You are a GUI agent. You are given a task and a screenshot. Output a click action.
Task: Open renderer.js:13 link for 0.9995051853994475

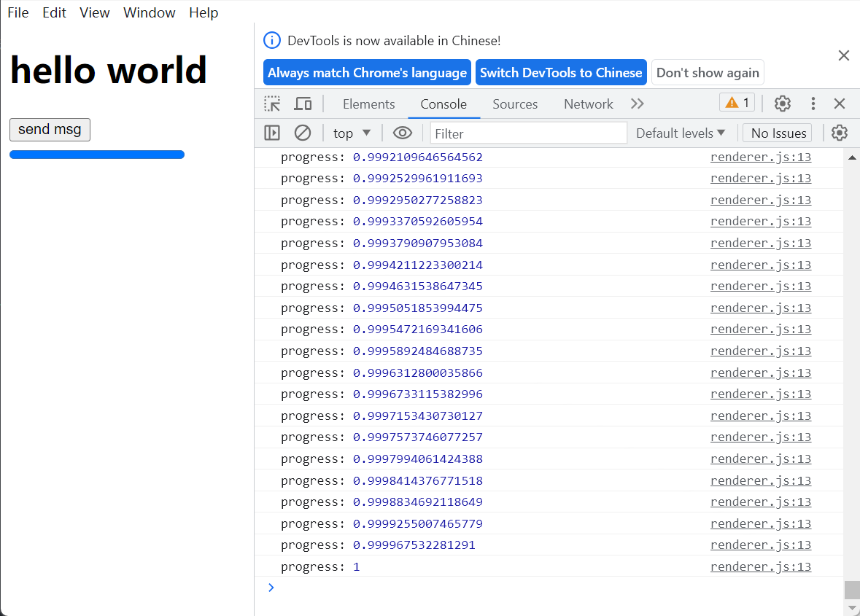click(761, 308)
